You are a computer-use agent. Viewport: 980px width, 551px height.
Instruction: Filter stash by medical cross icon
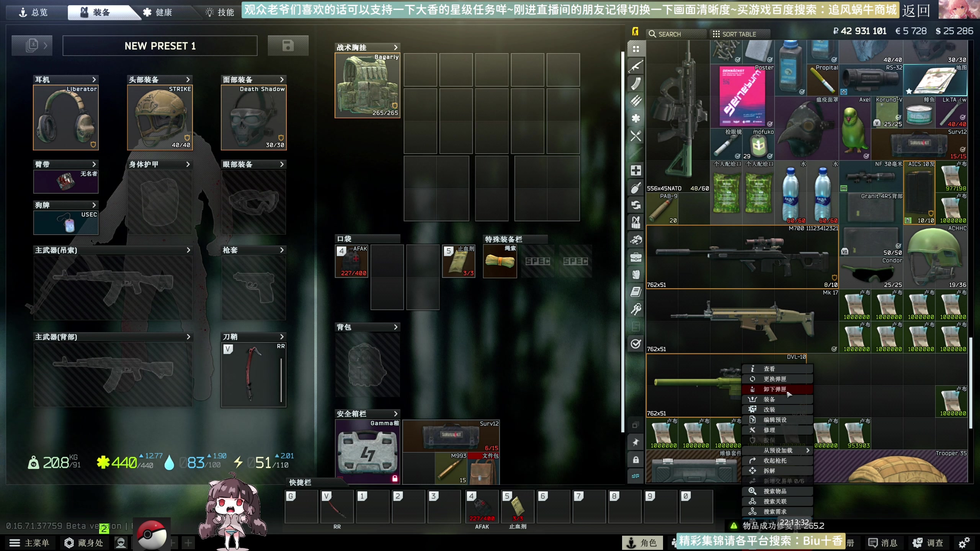(x=635, y=170)
